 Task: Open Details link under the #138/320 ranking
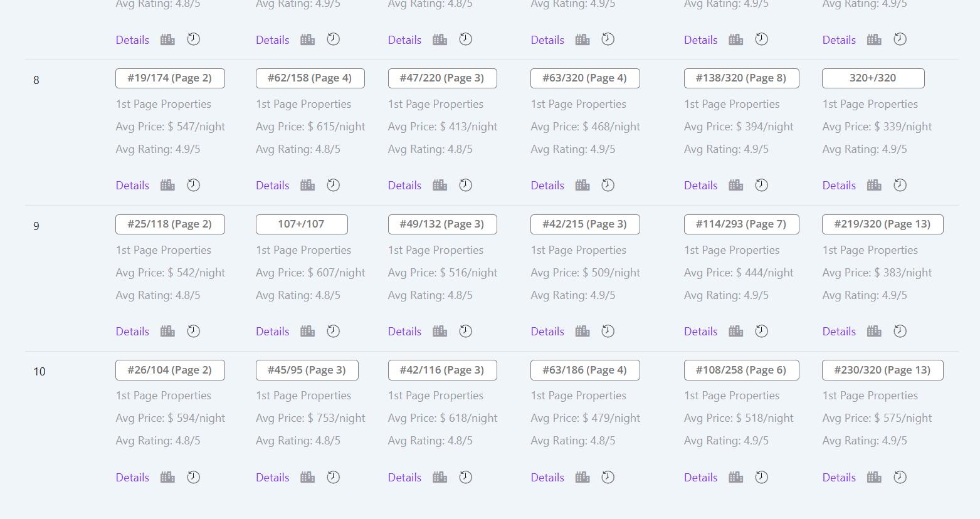(700, 185)
